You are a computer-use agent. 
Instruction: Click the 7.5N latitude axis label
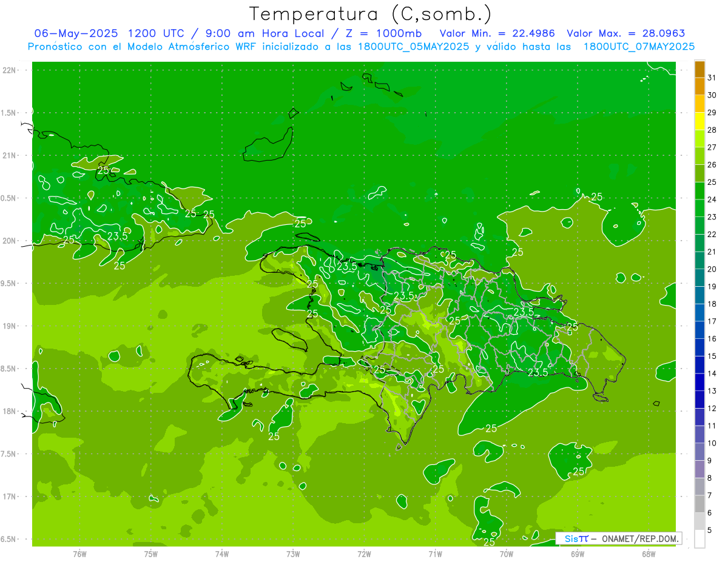(x=10, y=454)
